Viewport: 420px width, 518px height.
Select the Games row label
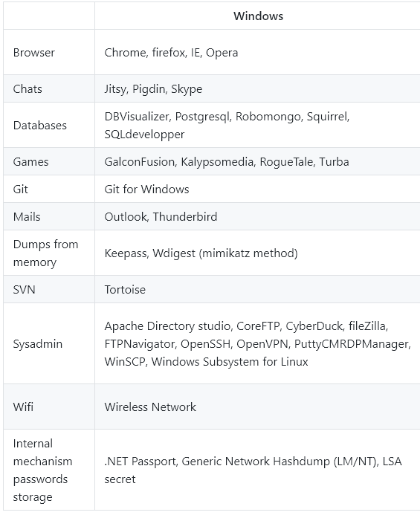point(30,161)
